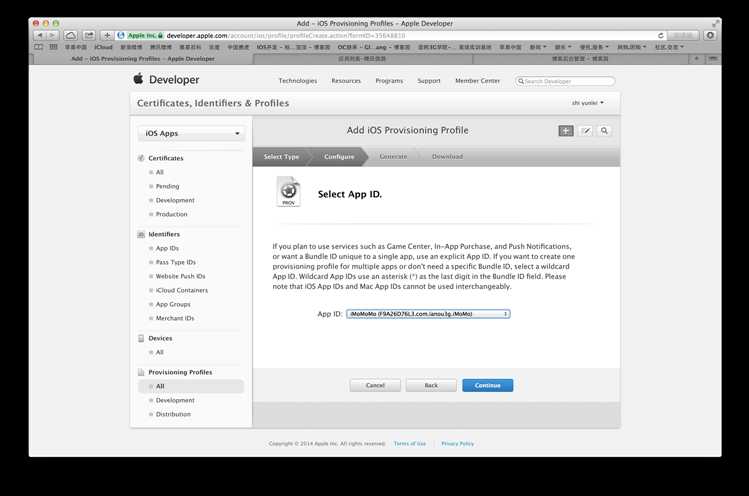Click the Share toolbar icon

pyautogui.click(x=89, y=35)
